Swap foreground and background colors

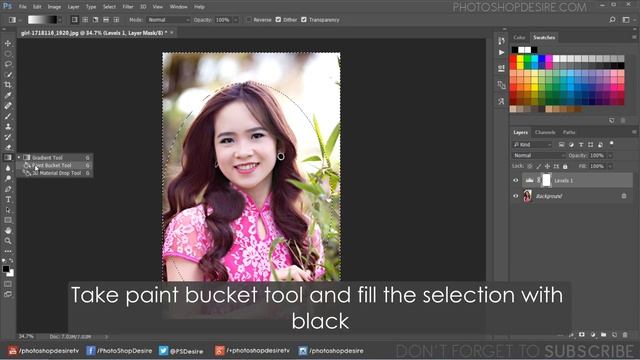coord(11,260)
